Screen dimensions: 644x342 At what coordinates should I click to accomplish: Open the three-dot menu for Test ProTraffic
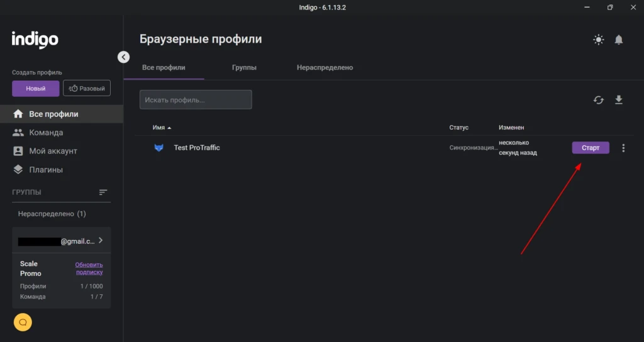(x=623, y=148)
